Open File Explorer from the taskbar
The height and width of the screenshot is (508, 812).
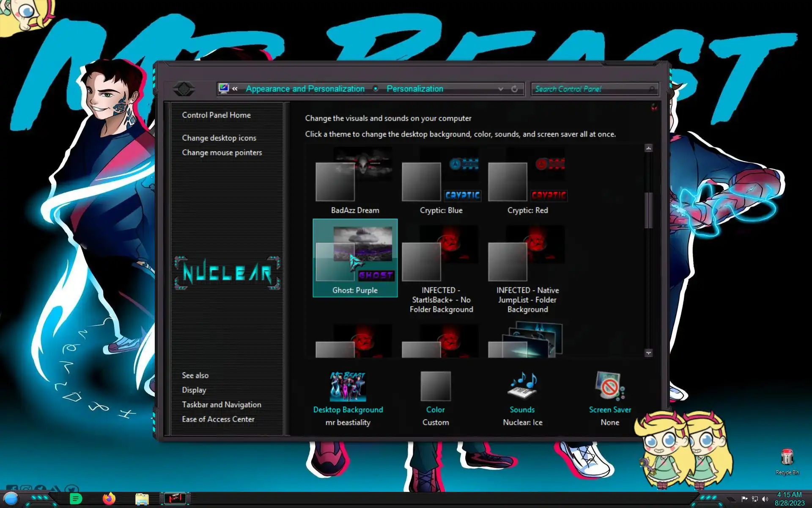point(142,499)
